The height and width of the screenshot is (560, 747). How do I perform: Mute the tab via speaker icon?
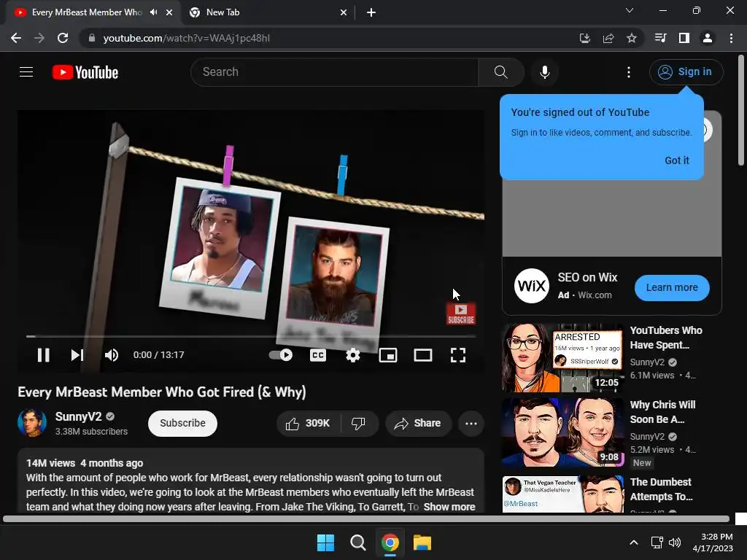point(153,12)
